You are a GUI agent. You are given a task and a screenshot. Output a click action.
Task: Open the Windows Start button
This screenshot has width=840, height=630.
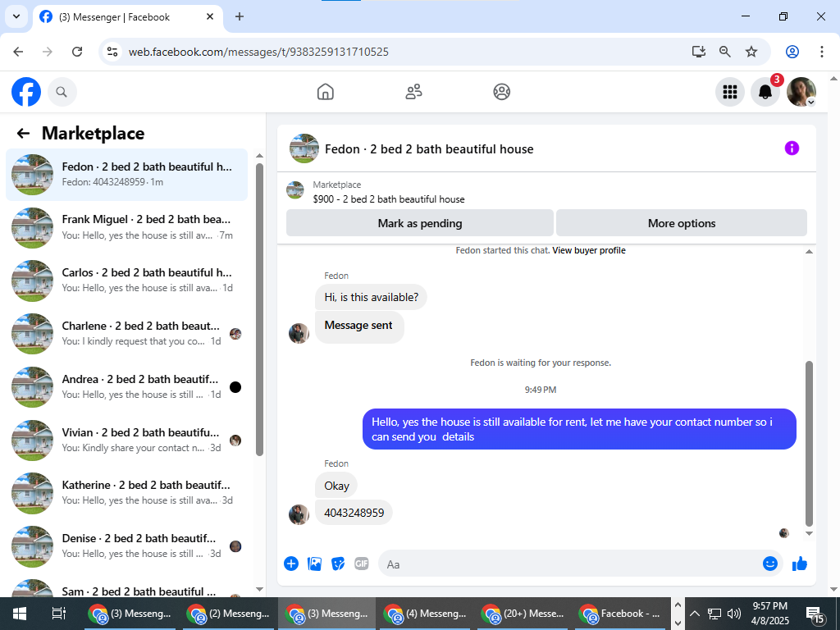click(20, 614)
